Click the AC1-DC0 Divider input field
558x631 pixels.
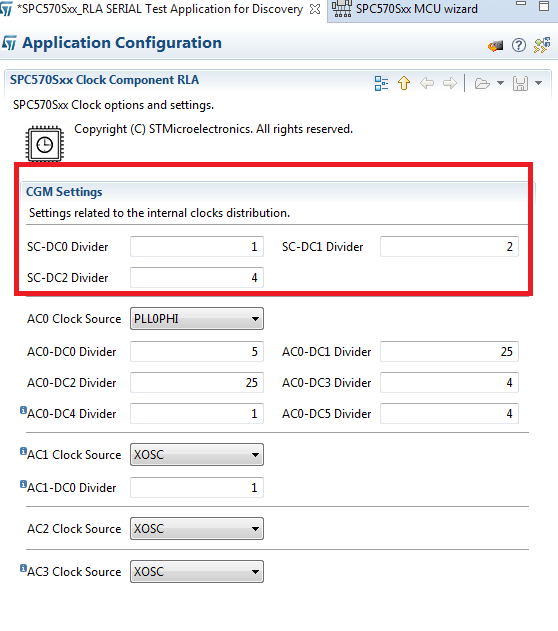(197, 487)
